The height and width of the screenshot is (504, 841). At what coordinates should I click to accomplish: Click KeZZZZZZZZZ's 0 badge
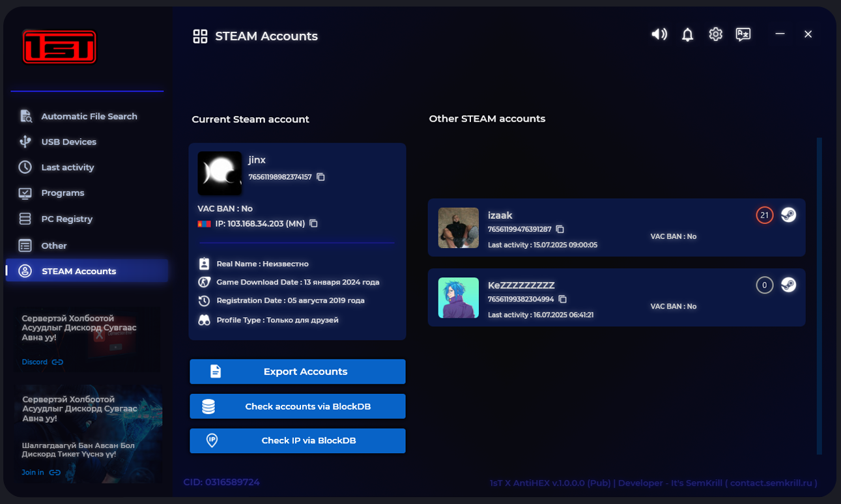coord(765,285)
